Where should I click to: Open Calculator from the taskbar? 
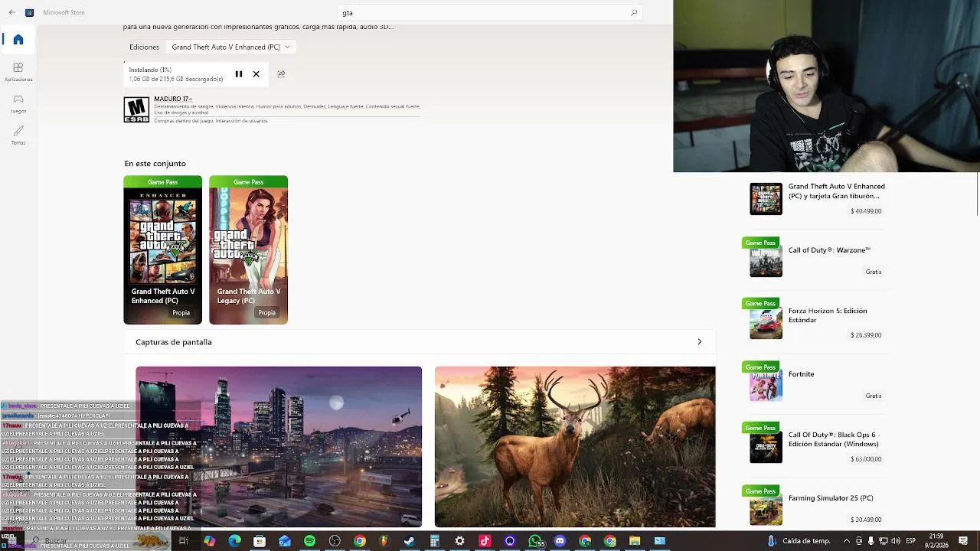point(434,541)
